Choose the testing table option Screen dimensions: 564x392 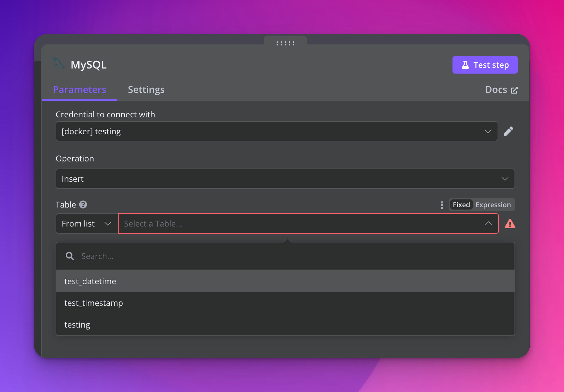[285, 325]
